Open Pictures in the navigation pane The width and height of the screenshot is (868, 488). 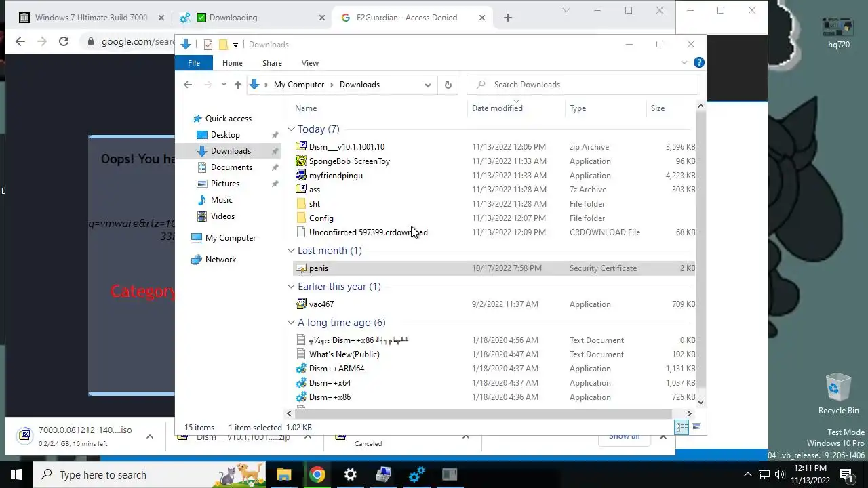click(x=225, y=184)
